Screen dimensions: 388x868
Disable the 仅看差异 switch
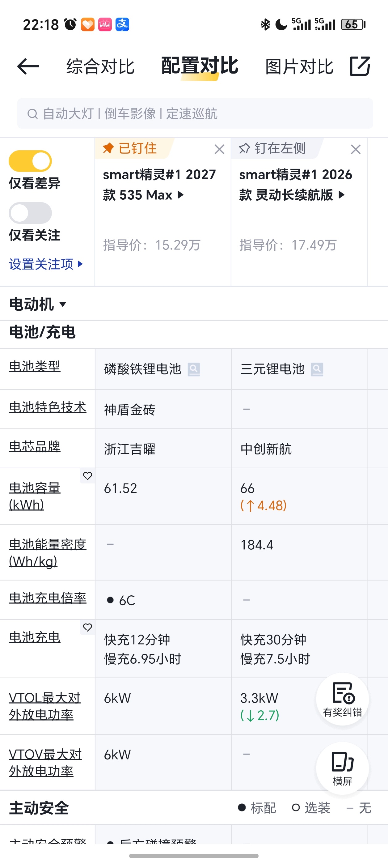point(30,161)
